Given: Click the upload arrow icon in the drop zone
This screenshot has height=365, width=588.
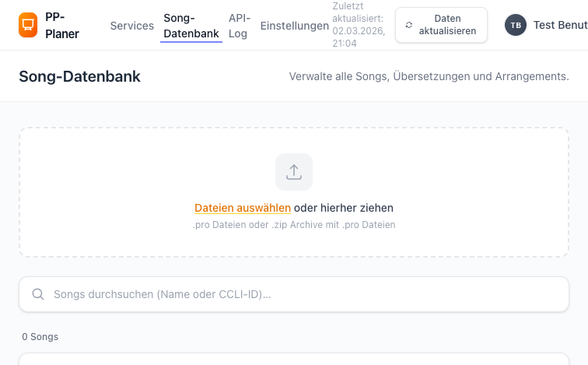Looking at the screenshot, I should [x=294, y=172].
